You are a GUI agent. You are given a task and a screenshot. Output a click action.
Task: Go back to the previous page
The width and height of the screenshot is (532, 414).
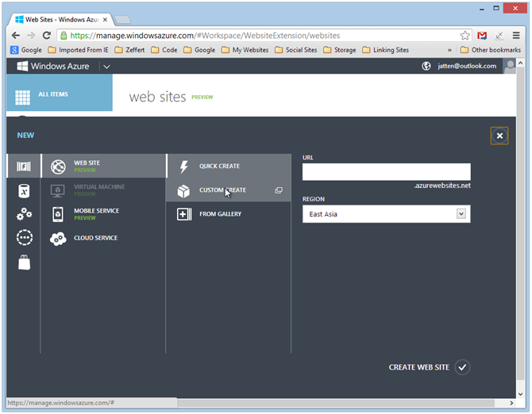pos(16,35)
